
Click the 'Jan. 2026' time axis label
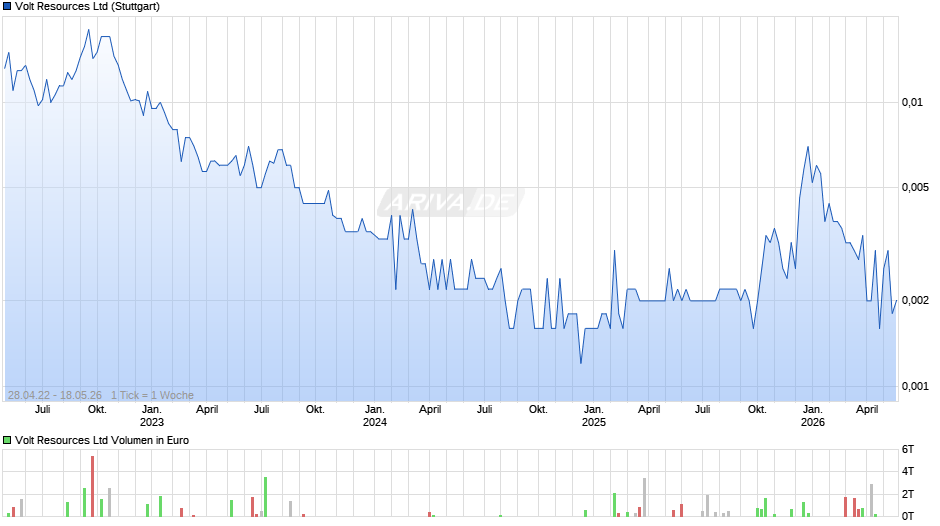[x=813, y=416]
